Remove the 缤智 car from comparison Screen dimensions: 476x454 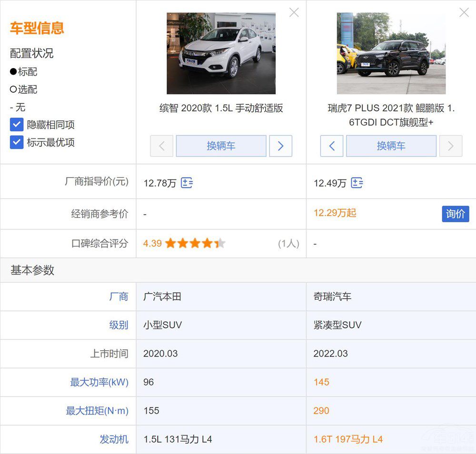point(294,13)
